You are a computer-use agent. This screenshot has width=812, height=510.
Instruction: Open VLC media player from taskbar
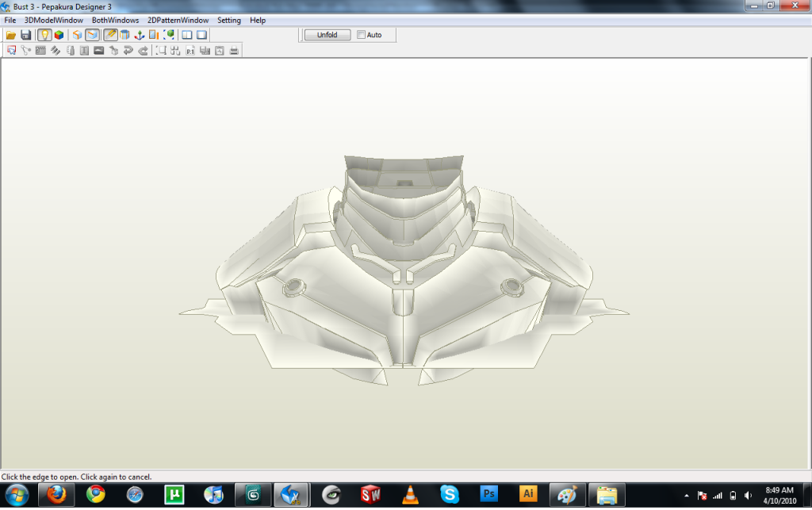pyautogui.click(x=410, y=496)
